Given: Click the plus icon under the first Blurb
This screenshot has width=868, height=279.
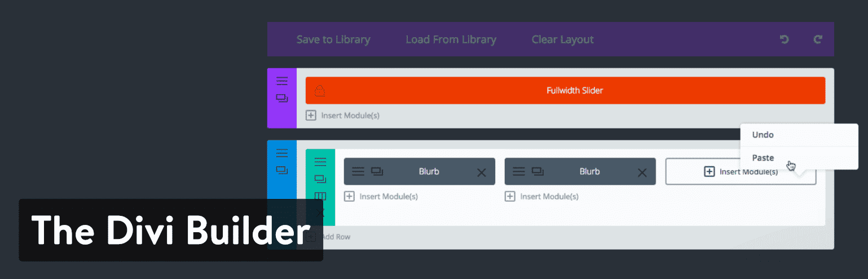Looking at the screenshot, I should 349,196.
